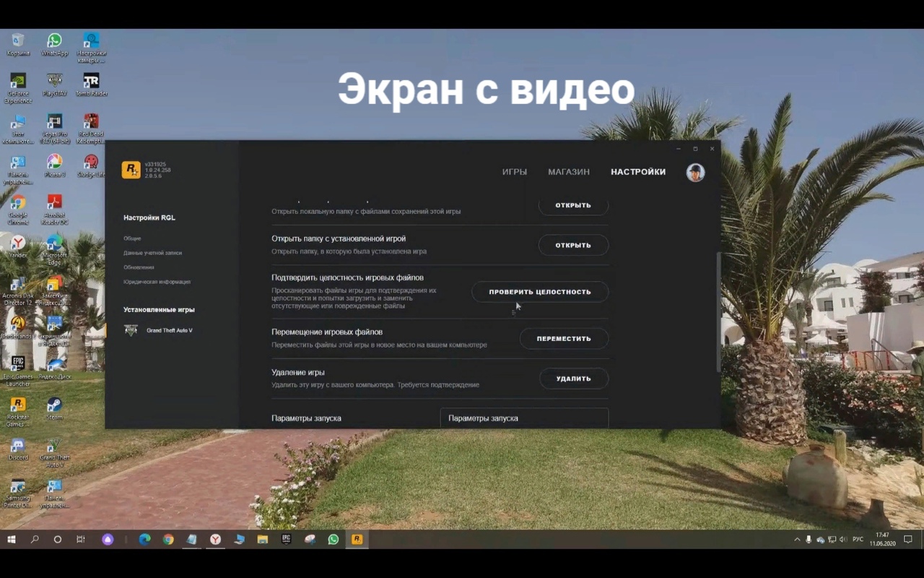The image size is (924, 578).
Task: Switch to the ИГРЫ tab
Action: (x=515, y=172)
